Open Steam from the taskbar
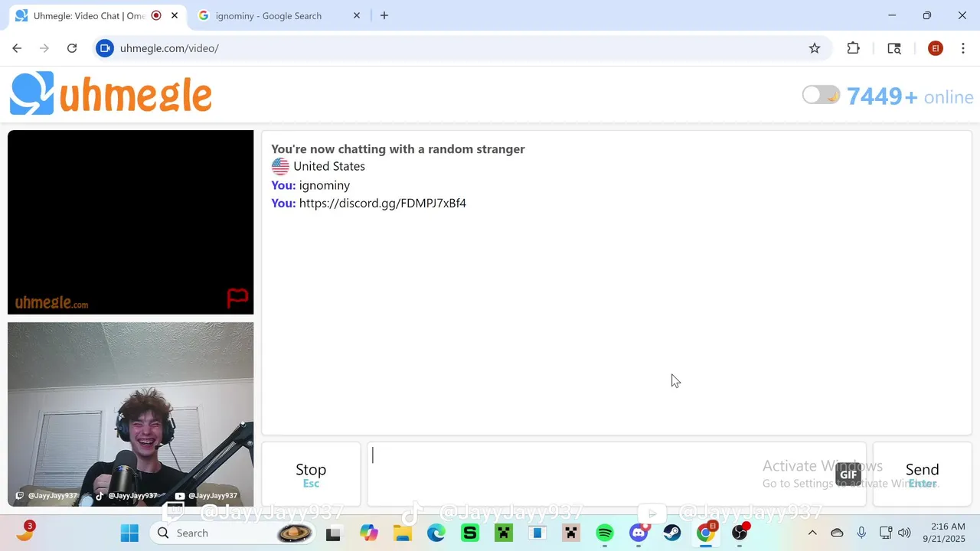This screenshot has height=551, width=980. point(672,533)
